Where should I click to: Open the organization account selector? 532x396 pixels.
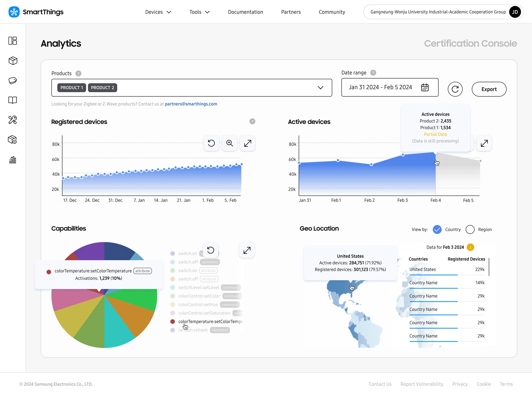pyautogui.click(x=443, y=12)
